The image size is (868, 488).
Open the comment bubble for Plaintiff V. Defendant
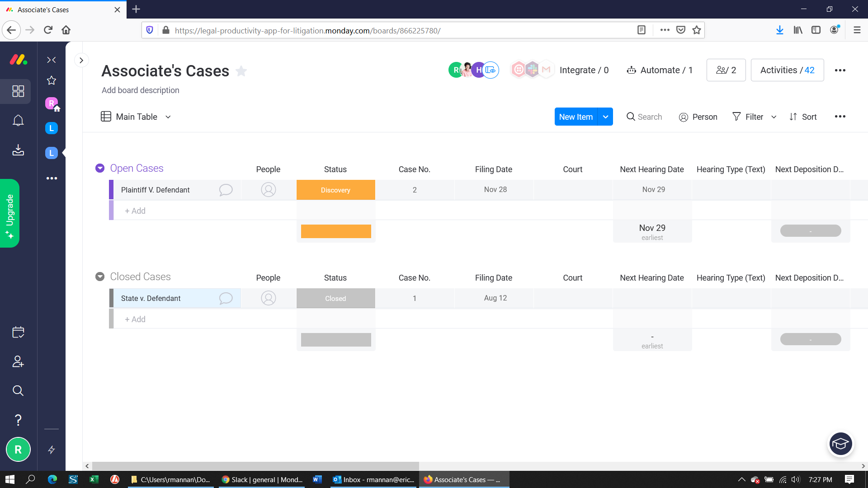(x=226, y=190)
